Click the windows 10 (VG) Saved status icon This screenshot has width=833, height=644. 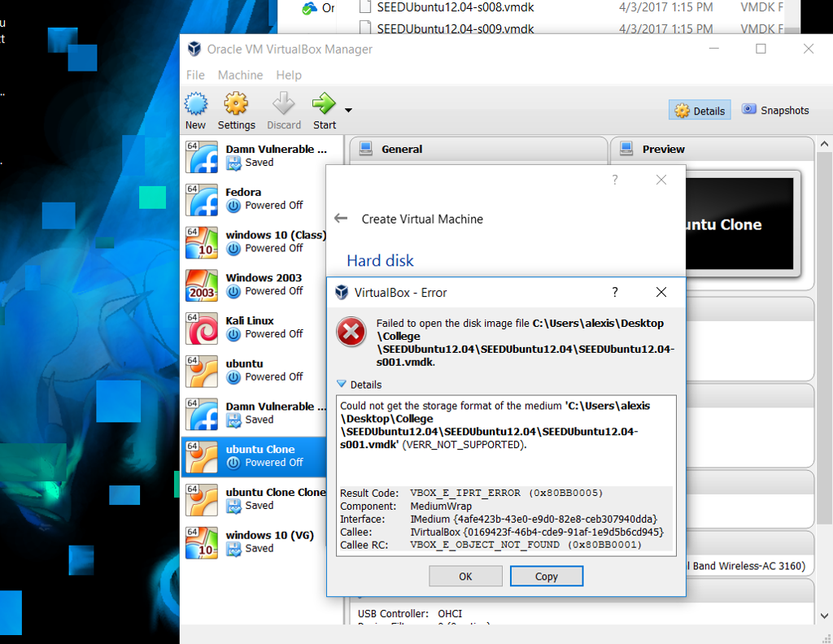pos(233,549)
